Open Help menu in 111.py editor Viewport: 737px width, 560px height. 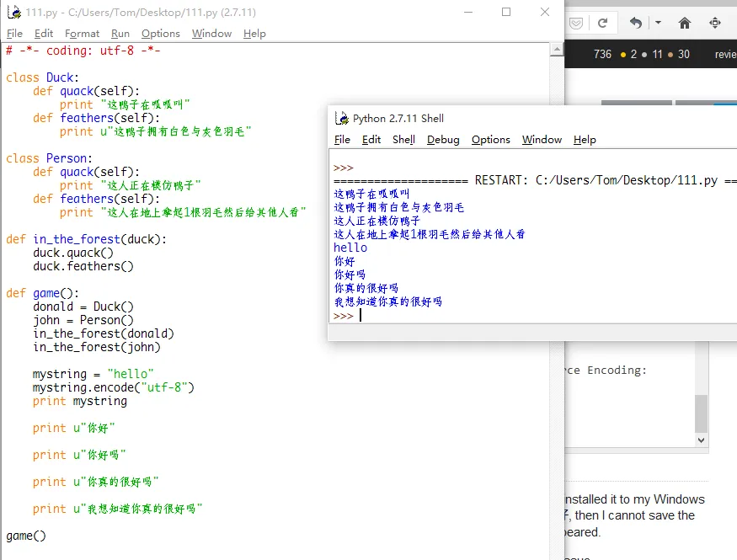pyautogui.click(x=254, y=34)
